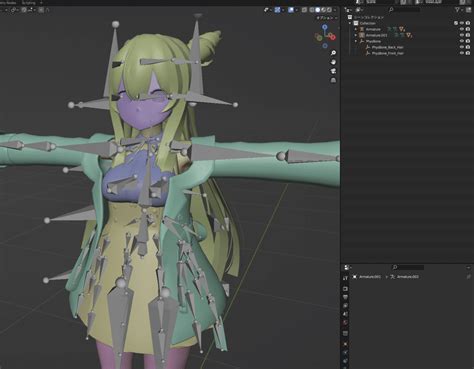
Task: Open the viewport overlays dropdown arrow
Action: (x=297, y=10)
